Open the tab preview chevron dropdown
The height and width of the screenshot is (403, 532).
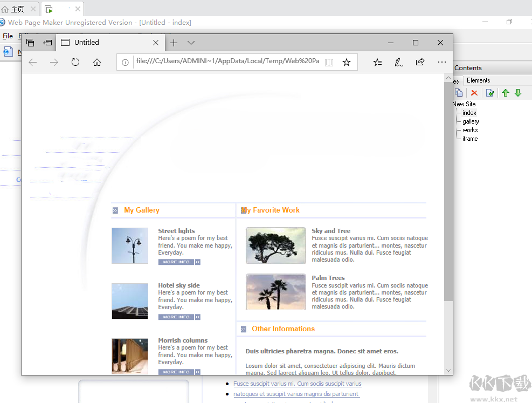pos(191,42)
